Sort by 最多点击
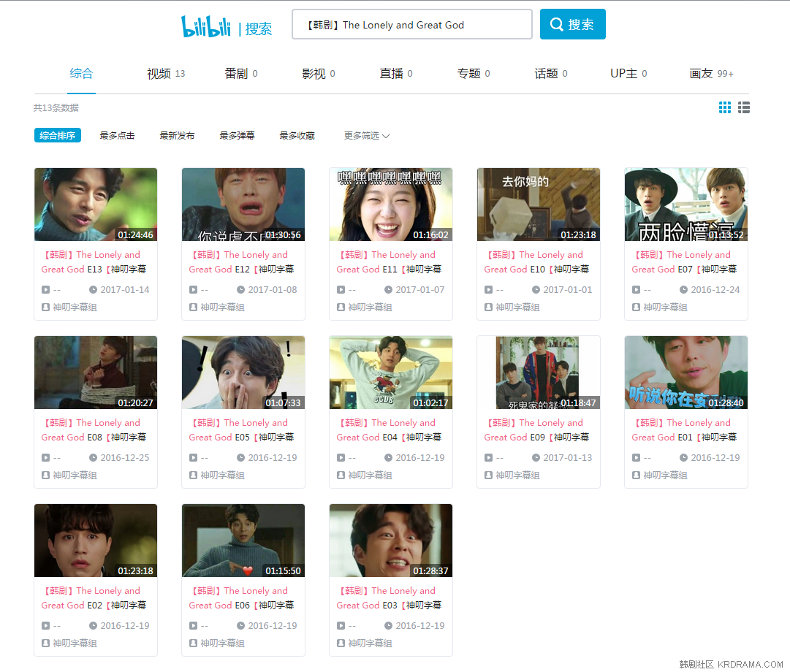 tap(117, 136)
